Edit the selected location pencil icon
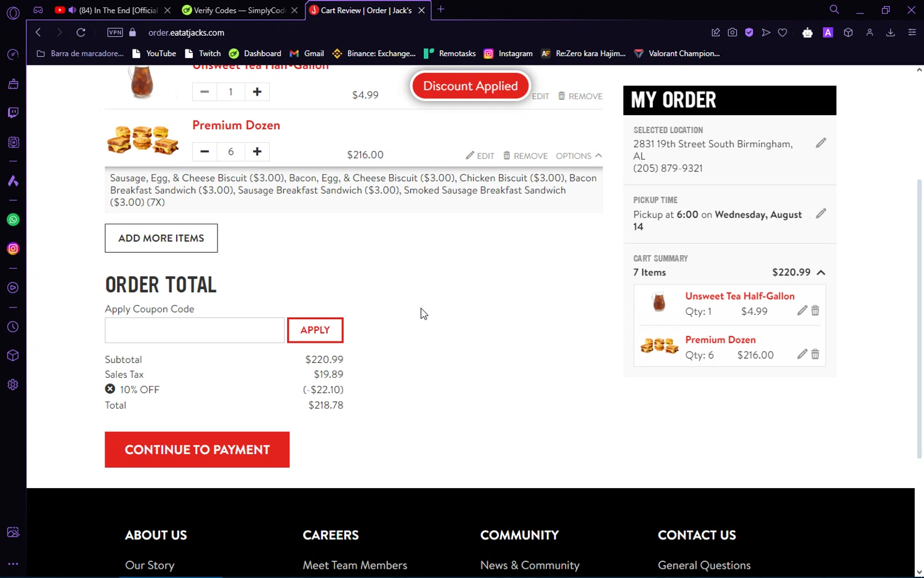The width and height of the screenshot is (924, 578). (x=821, y=143)
